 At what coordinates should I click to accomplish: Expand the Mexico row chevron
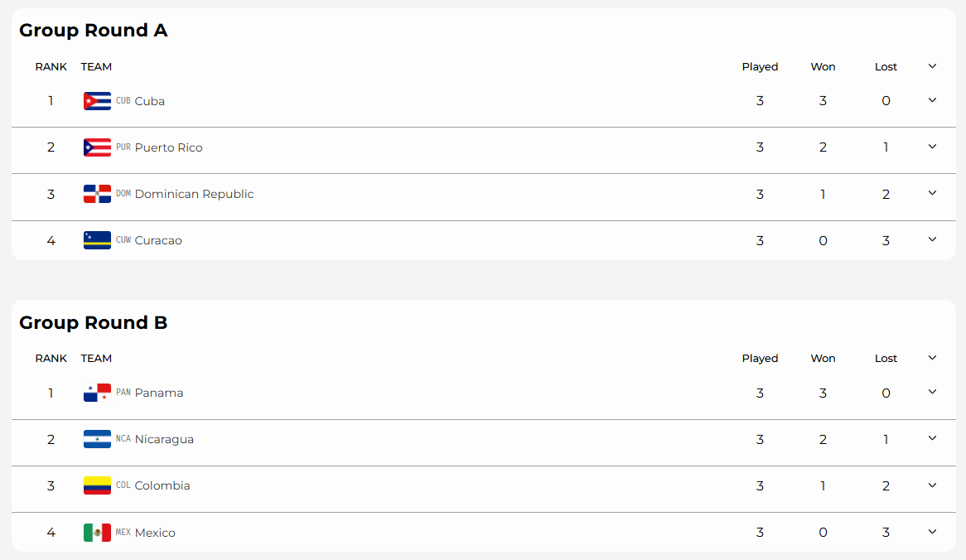(x=932, y=532)
